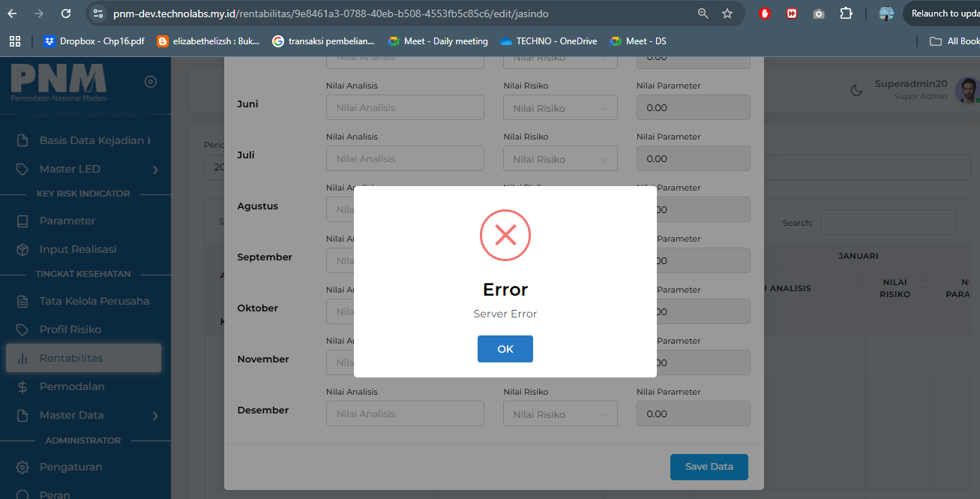The height and width of the screenshot is (499, 980).
Task: Click Juli Nilai Parameter field
Action: pos(694,158)
